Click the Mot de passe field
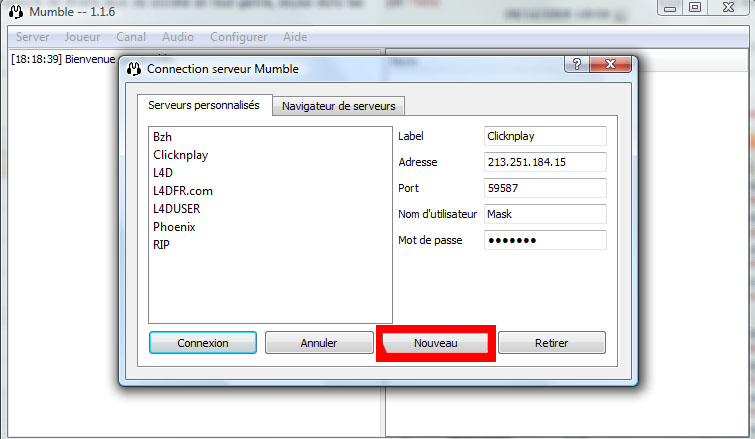Image resolution: width=755 pixels, height=439 pixels. [x=545, y=240]
